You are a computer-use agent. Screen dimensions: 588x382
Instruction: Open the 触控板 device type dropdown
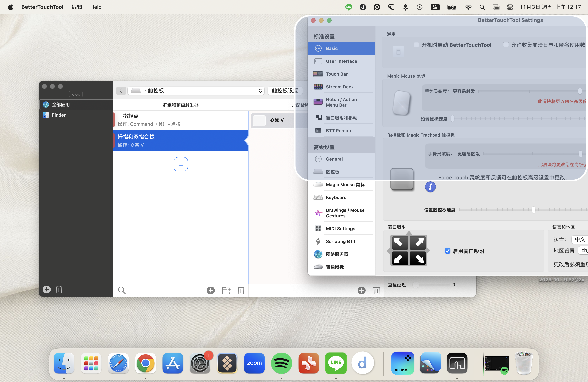(196, 91)
